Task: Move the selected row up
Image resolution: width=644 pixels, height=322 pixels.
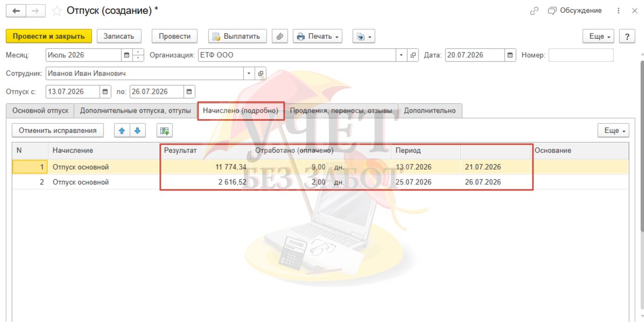Action: pos(122,131)
